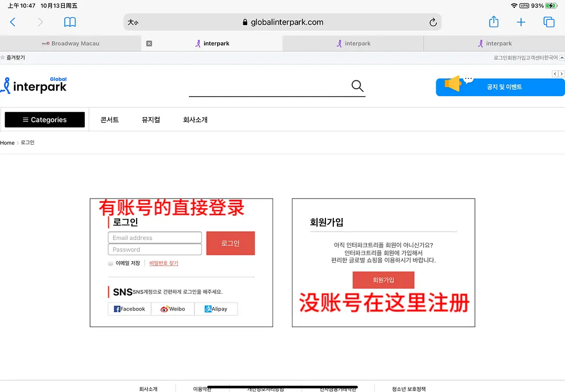The image size is (565, 392).
Task: Open the page size 大小 settings
Action: 133,22
